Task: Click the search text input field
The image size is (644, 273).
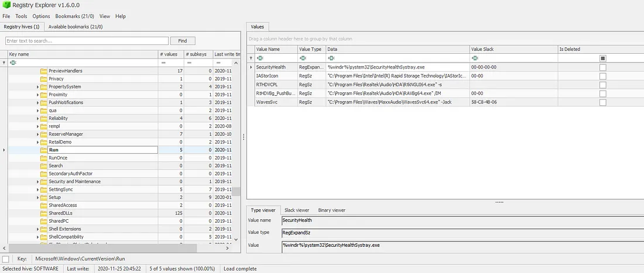Action: tap(87, 41)
